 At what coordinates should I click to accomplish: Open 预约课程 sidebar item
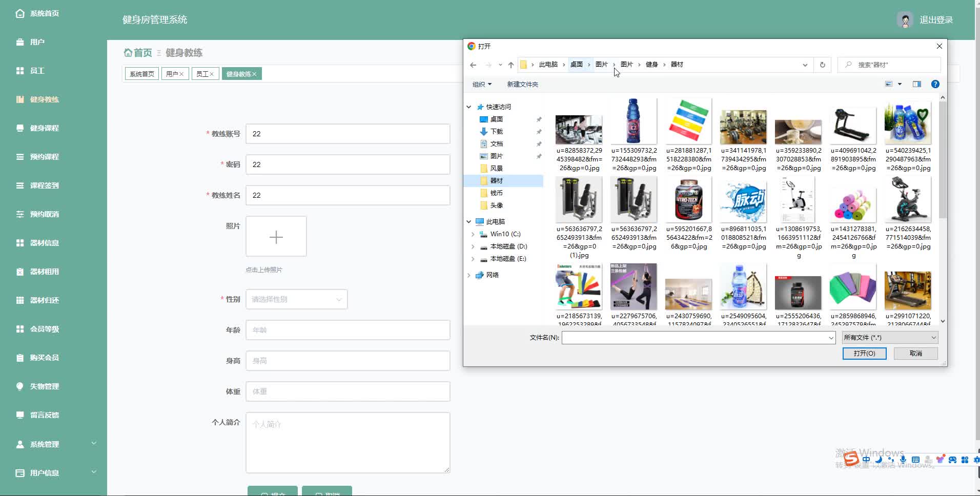click(44, 157)
